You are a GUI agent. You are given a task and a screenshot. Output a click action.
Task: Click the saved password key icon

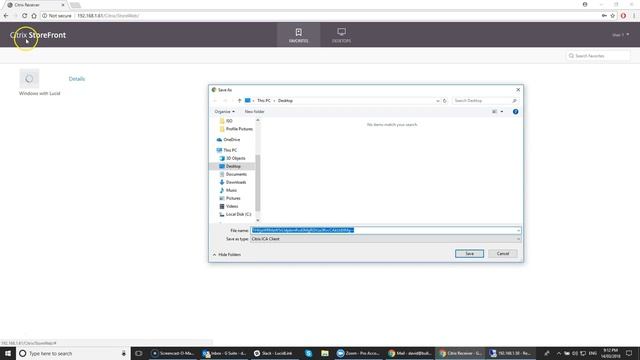[604, 16]
